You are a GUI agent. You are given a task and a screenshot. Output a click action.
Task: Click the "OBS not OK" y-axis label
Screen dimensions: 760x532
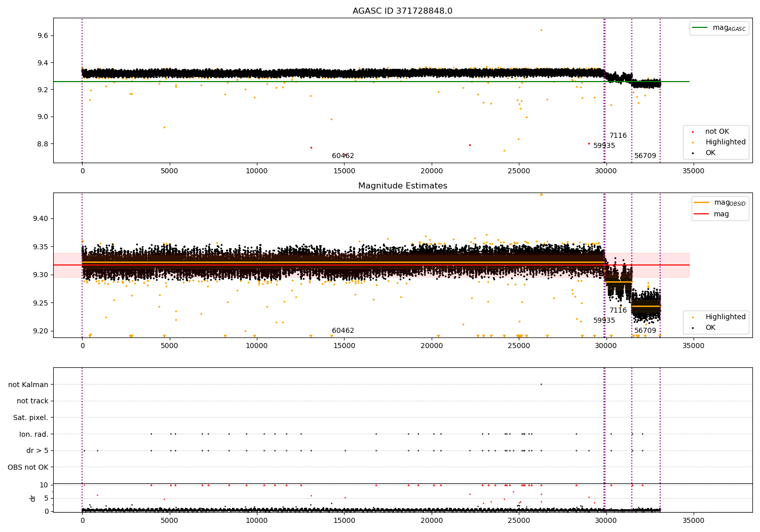coord(28,467)
